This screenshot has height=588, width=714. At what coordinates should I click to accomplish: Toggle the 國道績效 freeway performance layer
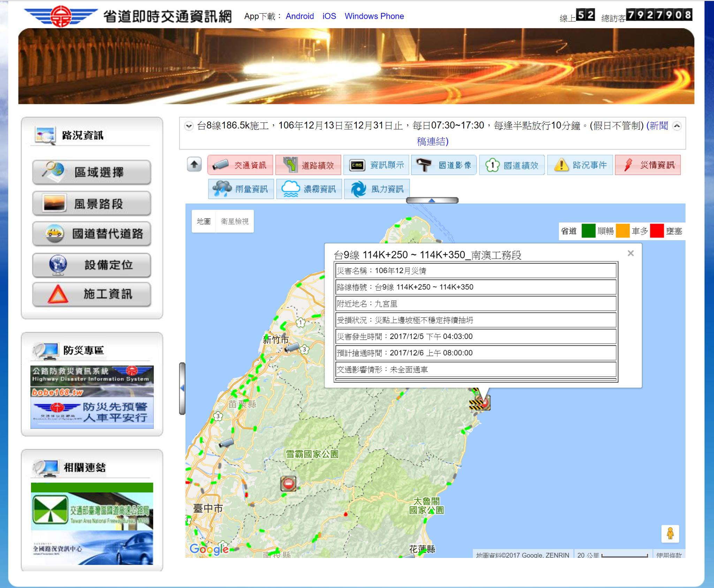coord(512,165)
